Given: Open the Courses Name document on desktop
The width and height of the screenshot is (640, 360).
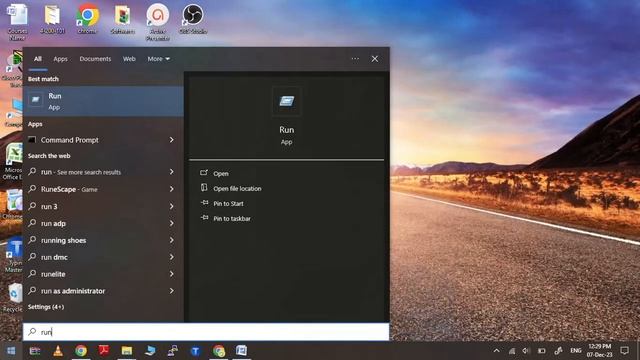Looking at the screenshot, I should coord(17,22).
